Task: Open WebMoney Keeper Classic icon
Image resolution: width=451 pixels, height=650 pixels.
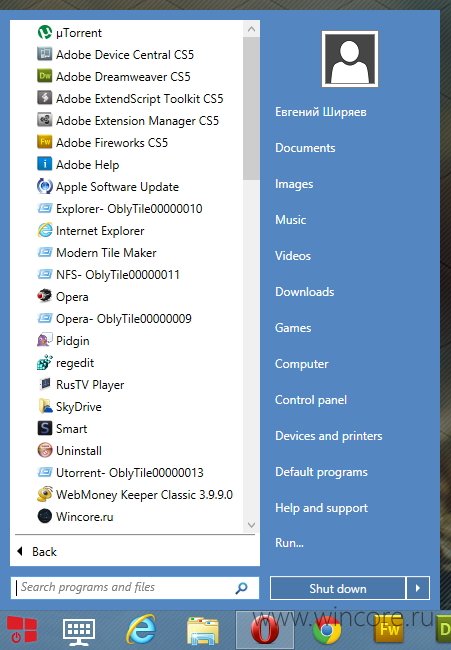Action: click(44, 494)
